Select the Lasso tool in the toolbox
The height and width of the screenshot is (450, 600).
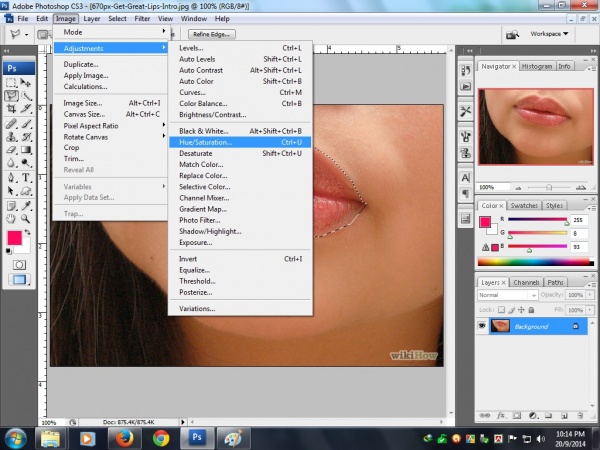pyautogui.click(x=12, y=97)
